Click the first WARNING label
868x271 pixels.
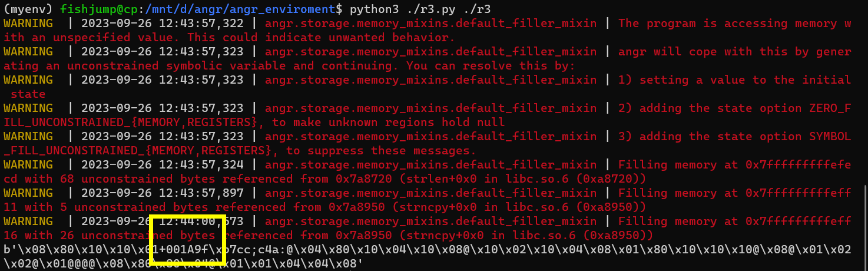pyautogui.click(x=28, y=24)
